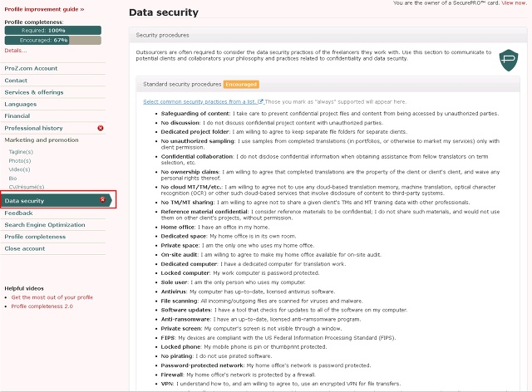Click the Software updates entry
This screenshot has height=392, width=532.
[x=284, y=310]
